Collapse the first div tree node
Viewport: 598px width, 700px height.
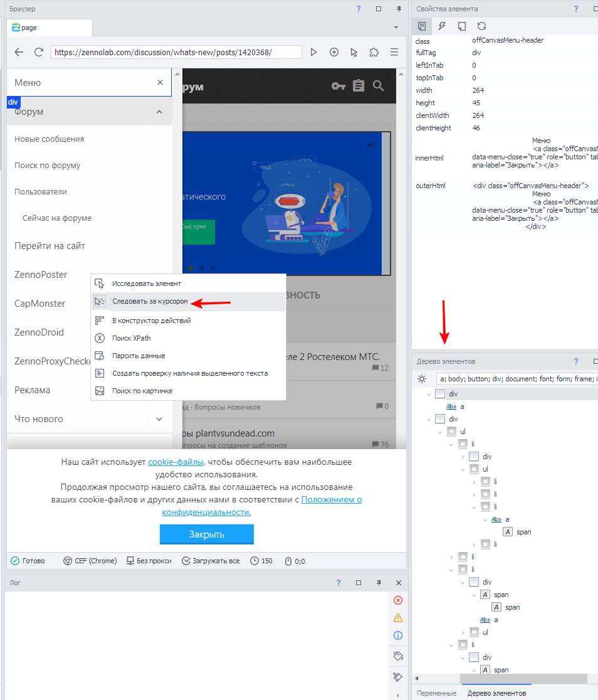[429, 394]
